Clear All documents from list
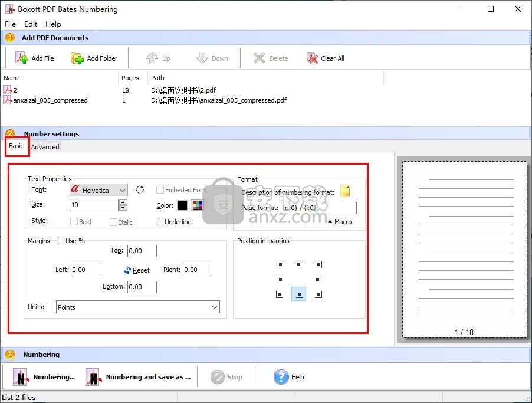Screen dimensions: 532x403 (325, 58)
